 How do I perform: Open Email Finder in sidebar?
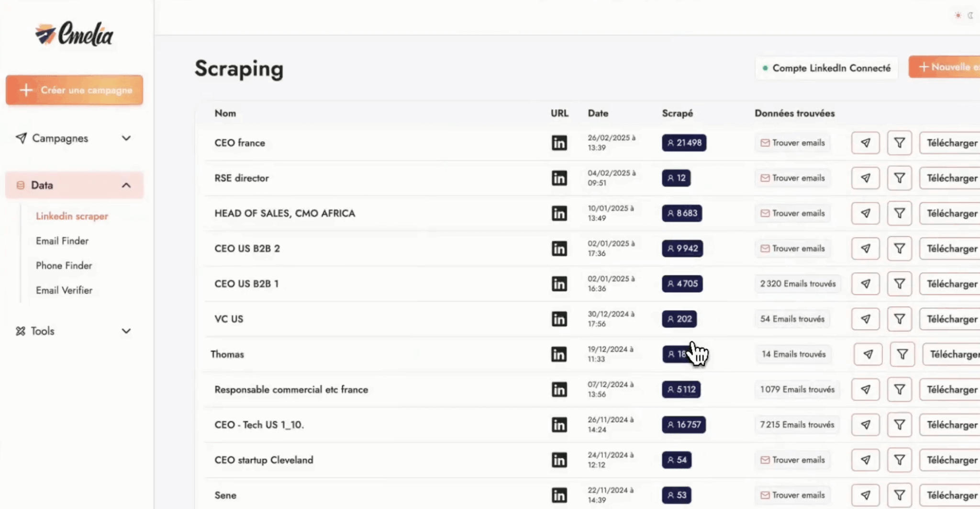(62, 241)
